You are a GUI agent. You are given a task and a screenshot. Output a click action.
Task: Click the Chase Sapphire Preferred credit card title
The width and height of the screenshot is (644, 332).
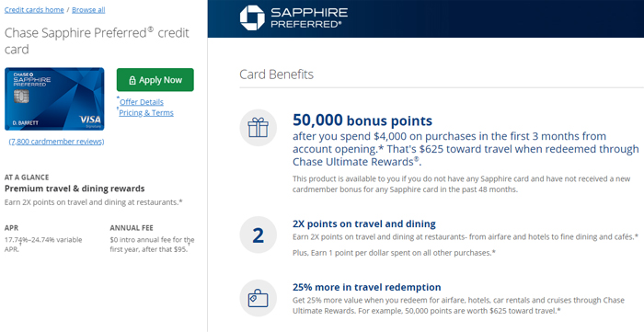point(97,41)
